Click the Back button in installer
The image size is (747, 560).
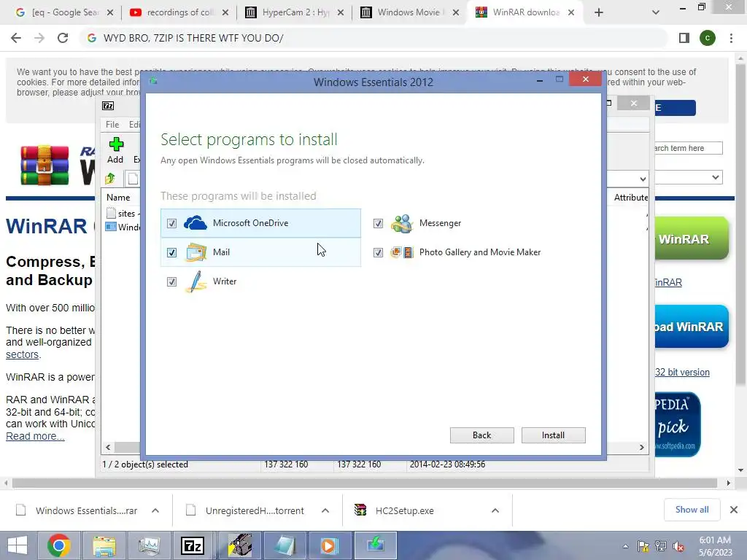point(481,435)
